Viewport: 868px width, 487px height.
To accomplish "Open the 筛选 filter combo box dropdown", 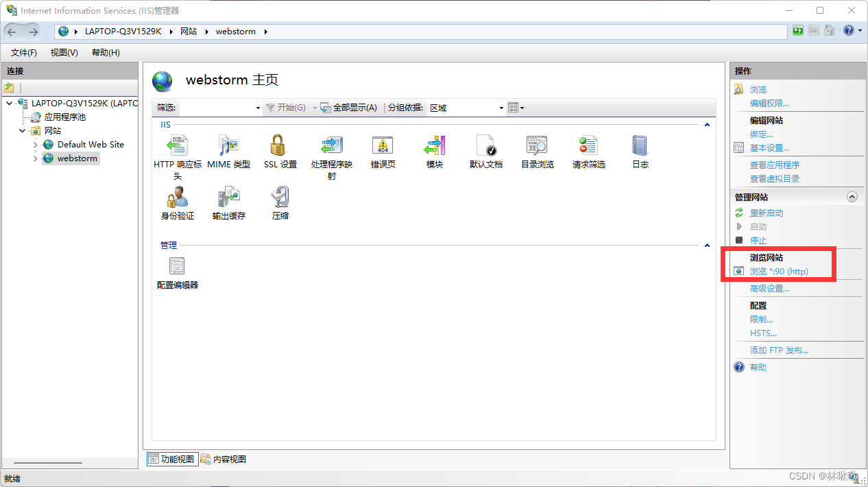I will [258, 108].
